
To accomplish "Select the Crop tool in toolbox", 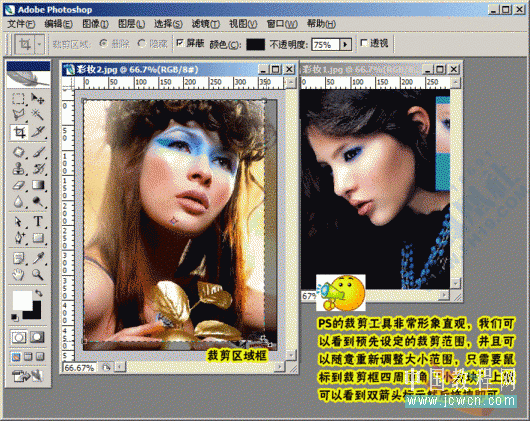I will click(19, 132).
